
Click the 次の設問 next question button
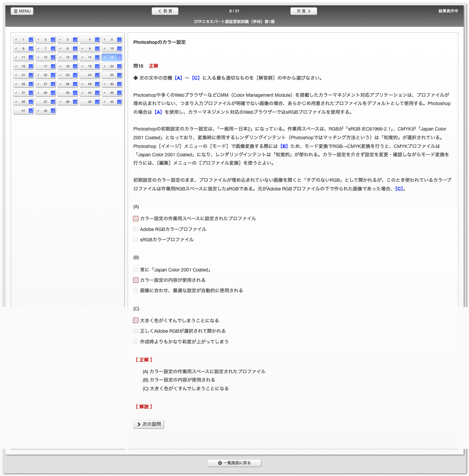(149, 424)
